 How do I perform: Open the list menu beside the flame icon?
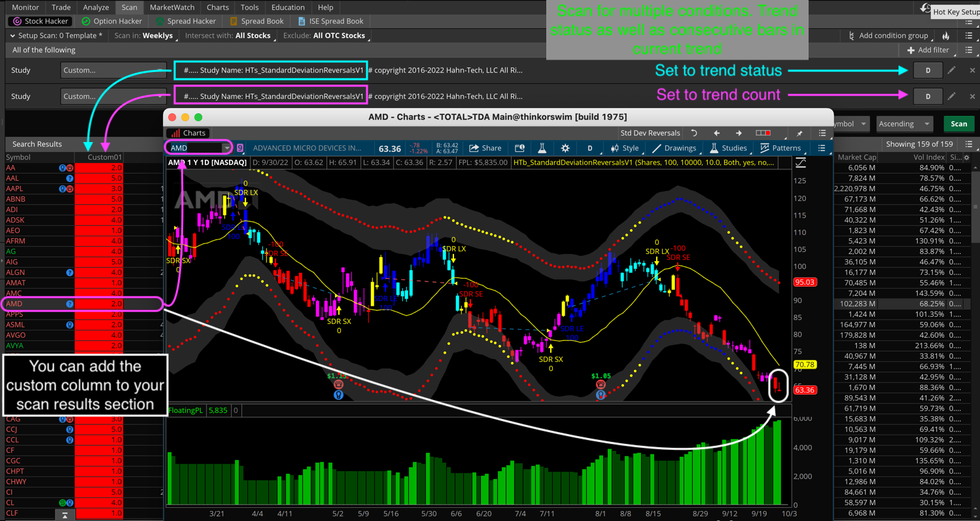pos(969,35)
